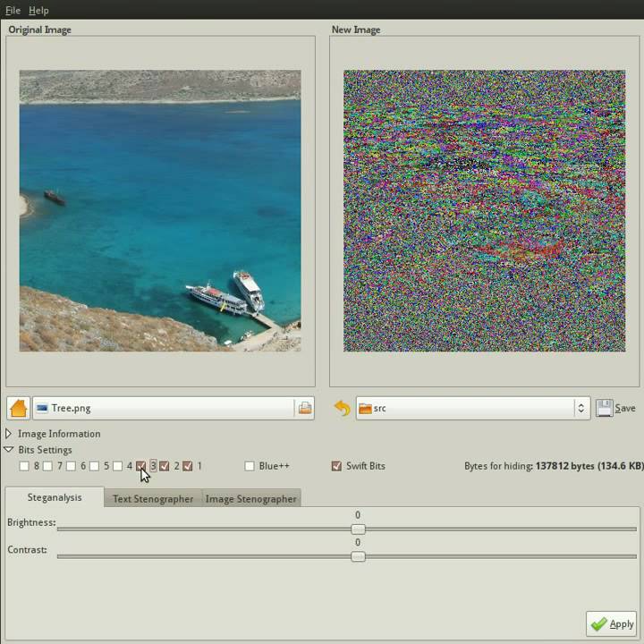Click the yellow undo arrow icon
The image size is (644, 644).
coord(342,408)
